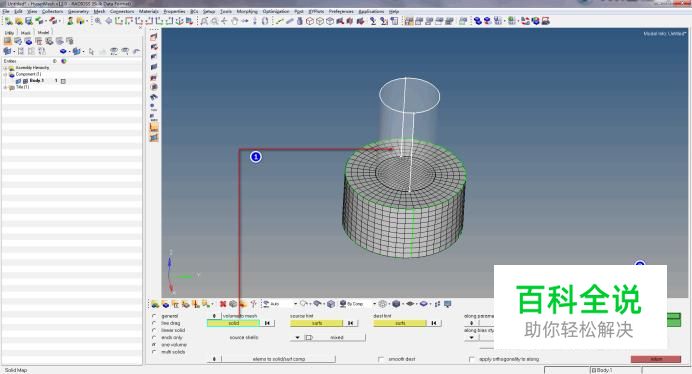Click the monitor display icon in the bottom toolbar
The height and width of the screenshot is (374, 692).
point(448,304)
